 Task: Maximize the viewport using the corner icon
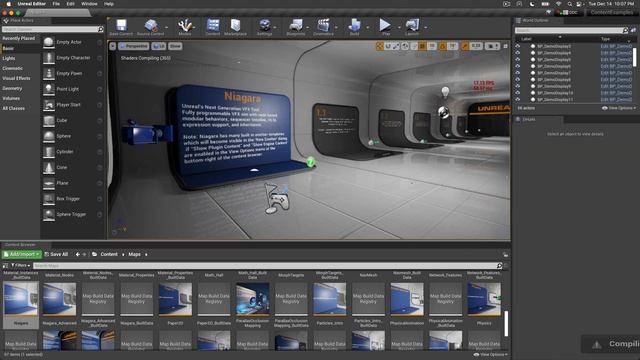pos(505,46)
